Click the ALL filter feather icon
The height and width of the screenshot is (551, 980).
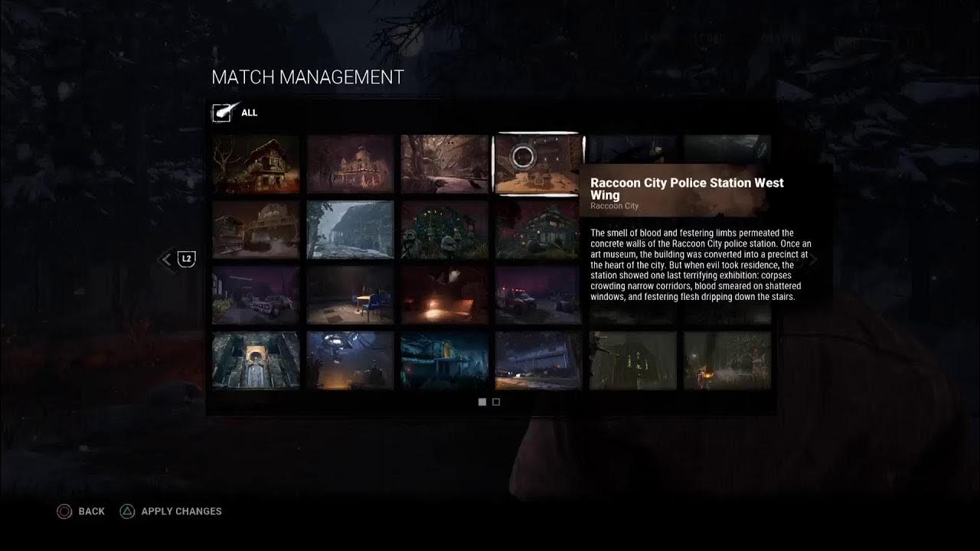pyautogui.click(x=226, y=112)
